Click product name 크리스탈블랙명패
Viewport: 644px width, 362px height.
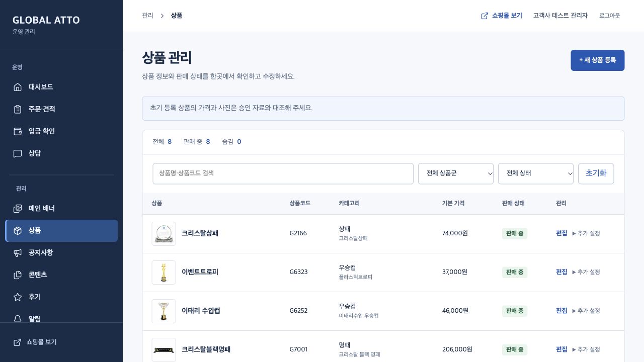point(206,349)
